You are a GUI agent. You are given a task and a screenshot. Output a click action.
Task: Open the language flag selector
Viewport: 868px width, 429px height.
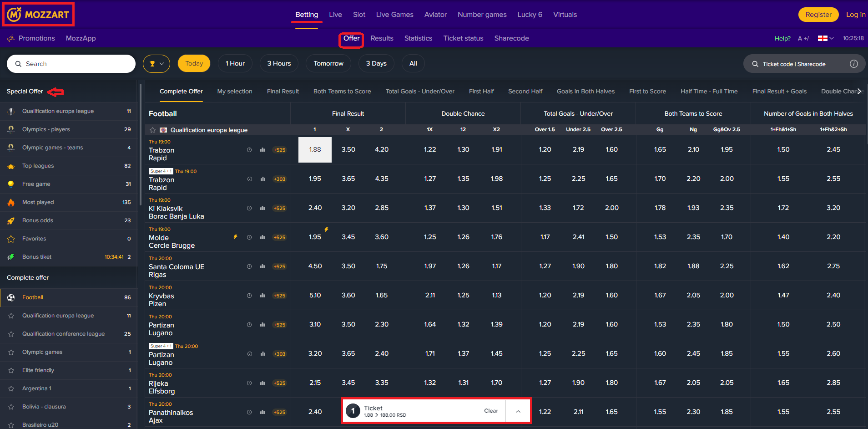tap(826, 38)
